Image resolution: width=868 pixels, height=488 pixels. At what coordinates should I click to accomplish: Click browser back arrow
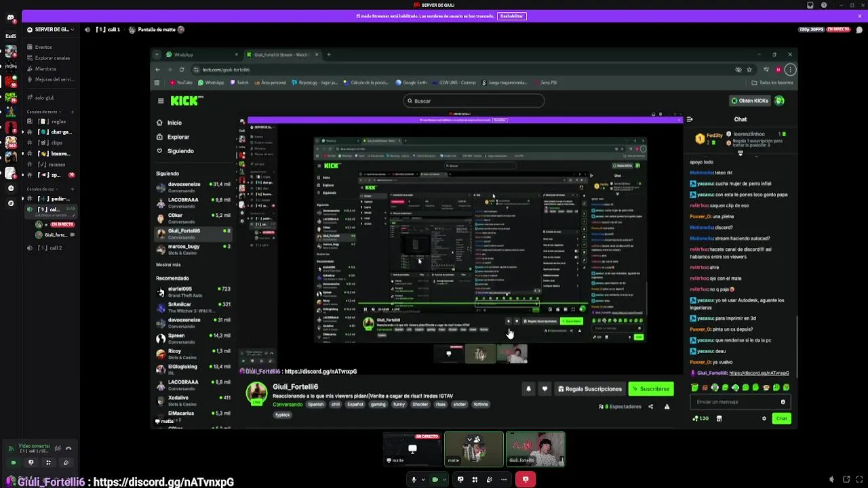(158, 70)
